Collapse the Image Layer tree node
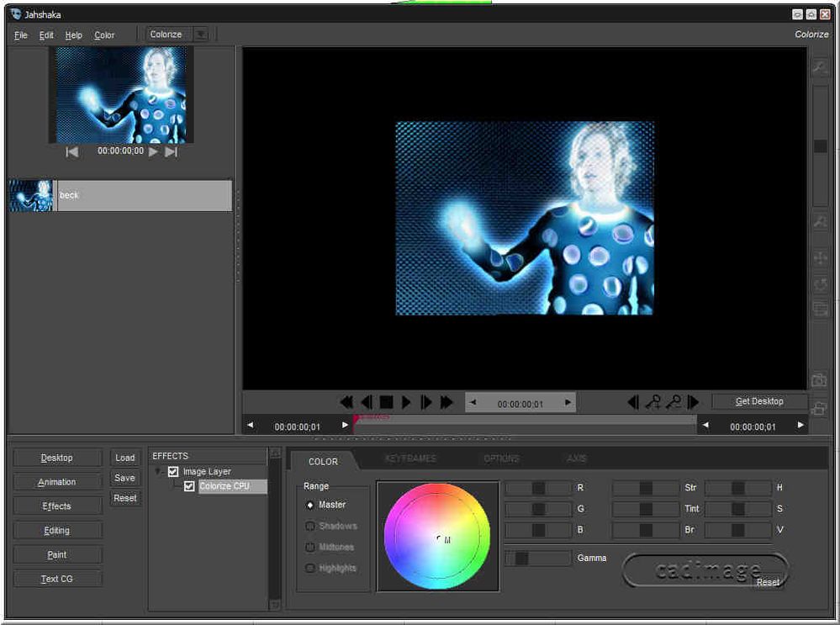840x625 pixels. tap(158, 472)
